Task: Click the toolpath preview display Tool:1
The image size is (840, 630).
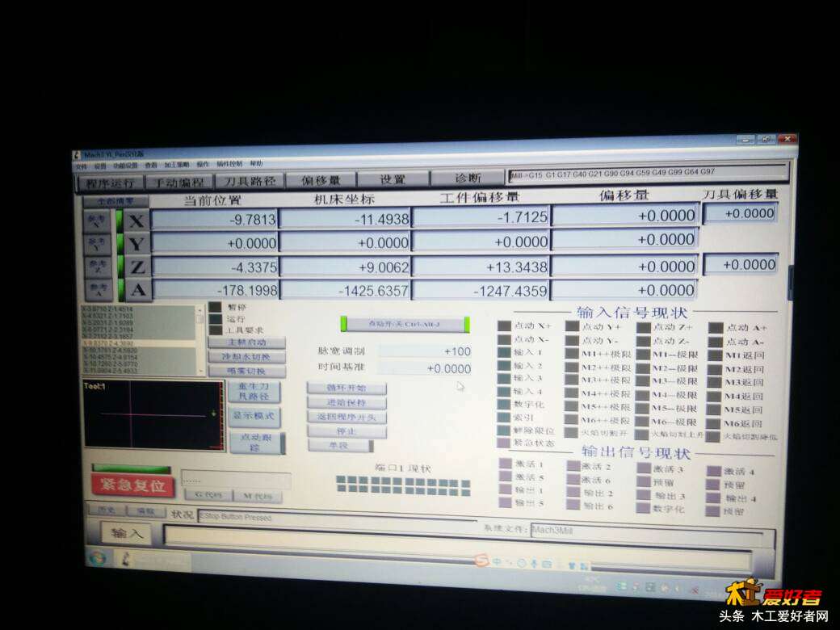Action: click(154, 415)
